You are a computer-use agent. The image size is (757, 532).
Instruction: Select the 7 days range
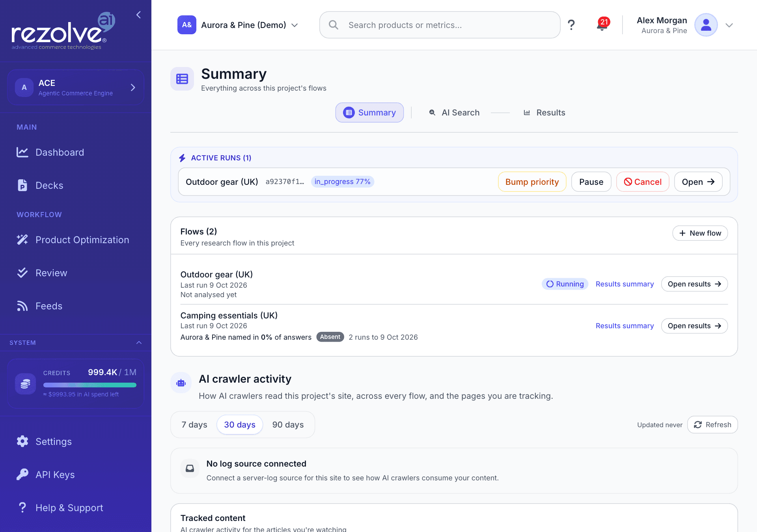tap(194, 425)
